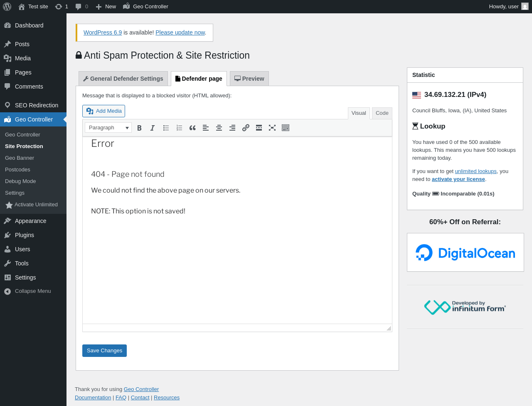Insert the Read More tag
Screen dimensions: 532x406
259,128
